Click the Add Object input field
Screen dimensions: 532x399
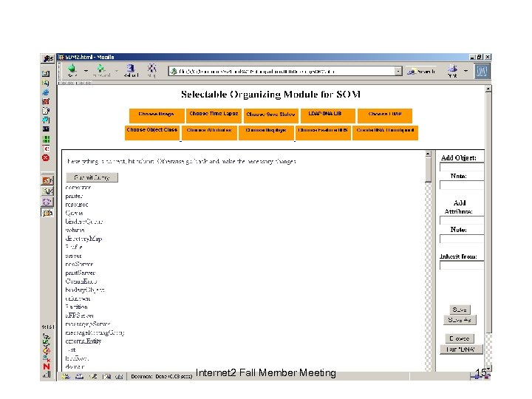(x=462, y=167)
